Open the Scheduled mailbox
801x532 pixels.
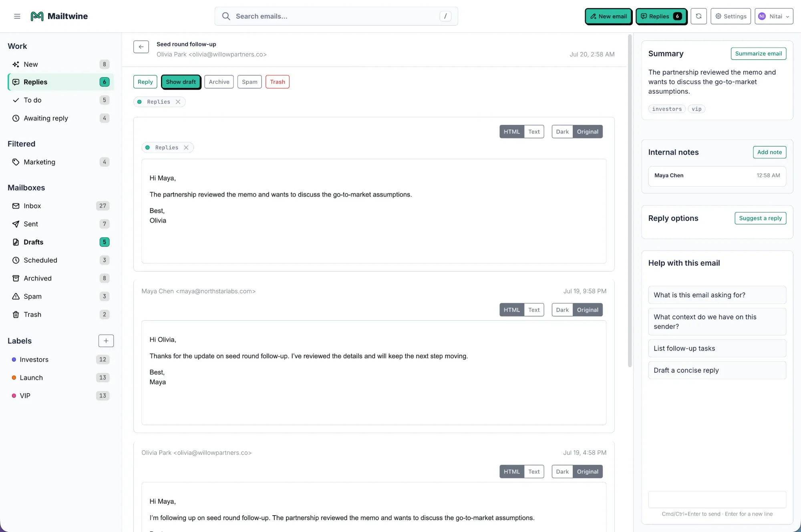coord(60,260)
